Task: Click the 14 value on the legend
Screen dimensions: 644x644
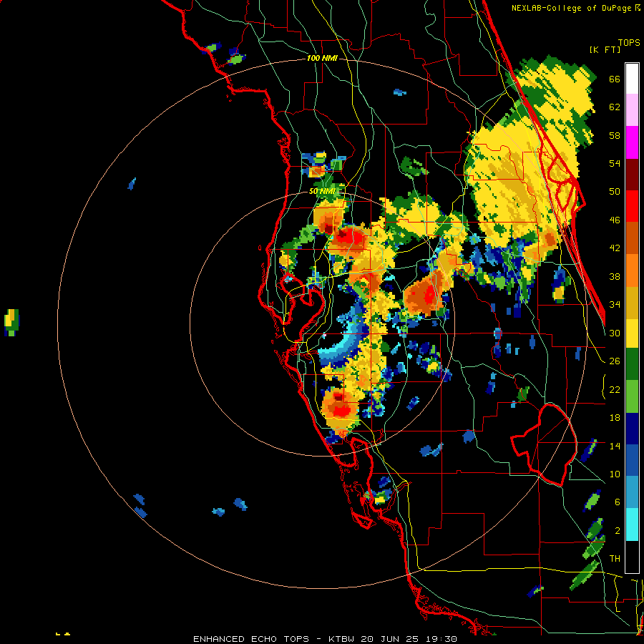Action: pos(615,446)
